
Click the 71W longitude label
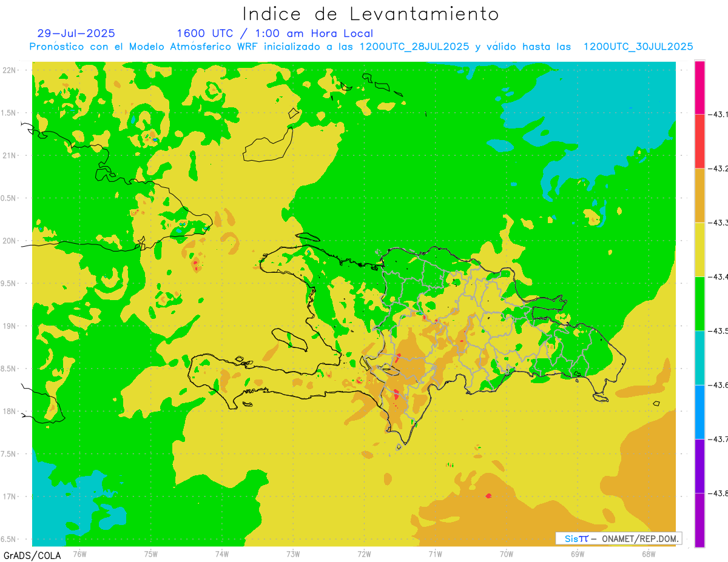[435, 554]
